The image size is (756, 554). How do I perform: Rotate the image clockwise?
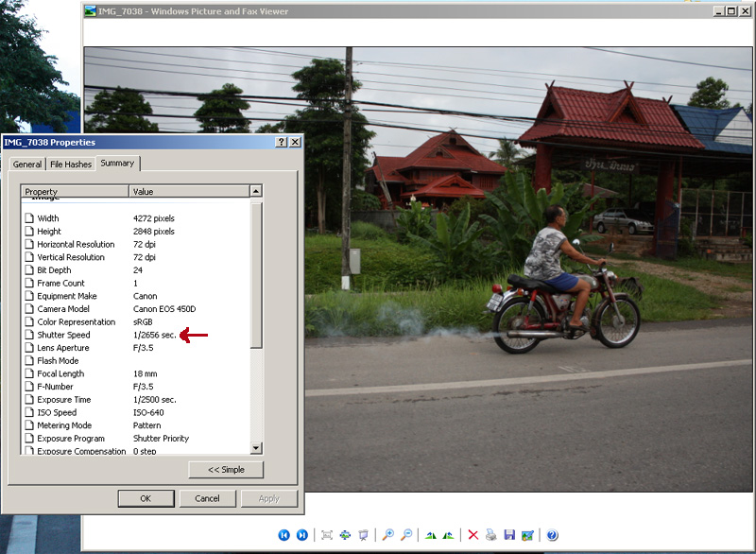coord(431,535)
